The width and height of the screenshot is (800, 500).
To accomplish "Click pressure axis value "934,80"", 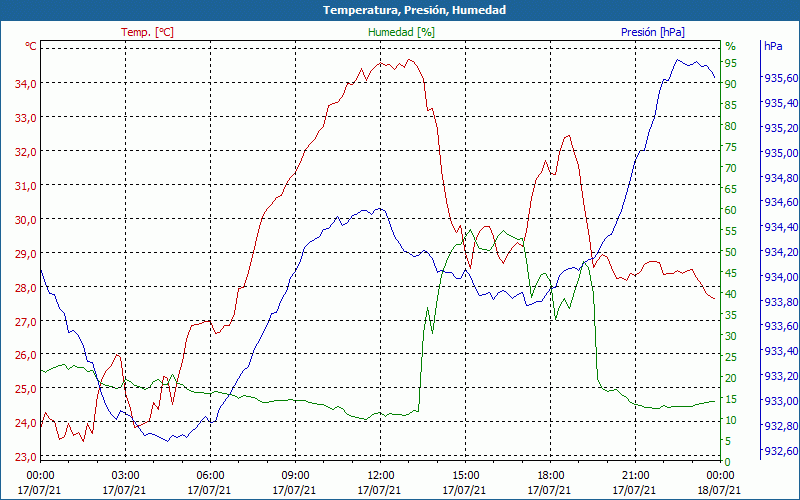I will pyautogui.click(x=781, y=178).
